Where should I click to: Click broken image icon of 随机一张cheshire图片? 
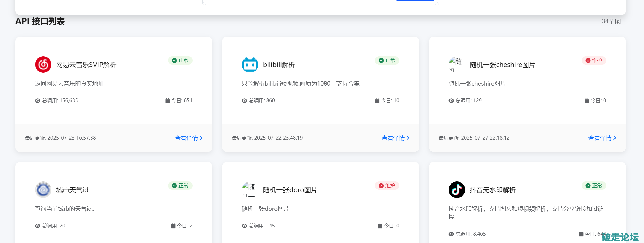[x=455, y=65]
